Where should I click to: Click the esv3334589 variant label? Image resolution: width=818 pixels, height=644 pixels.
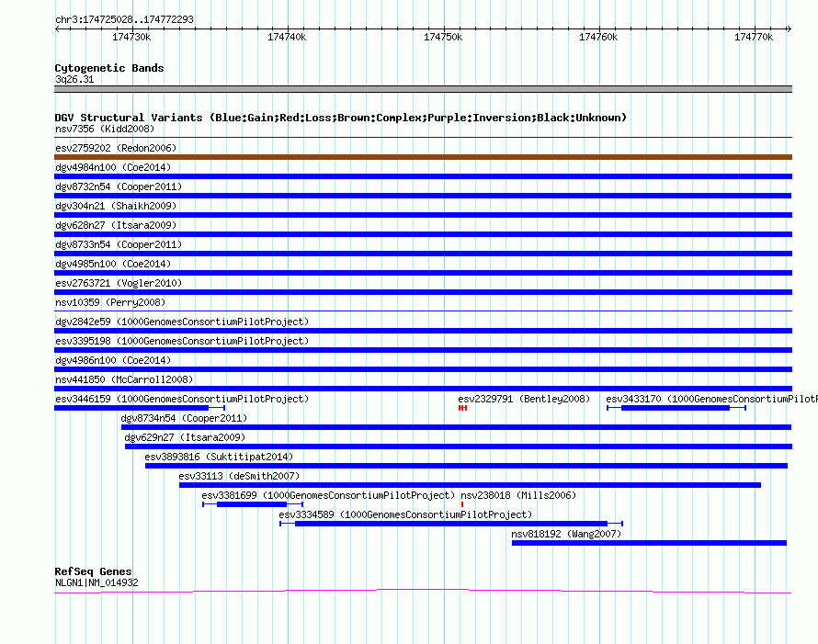coord(405,514)
